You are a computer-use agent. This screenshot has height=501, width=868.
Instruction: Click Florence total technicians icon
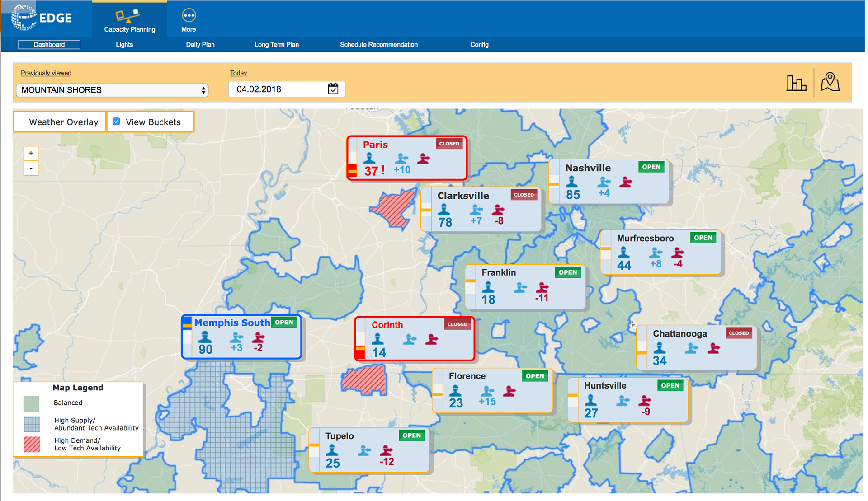coord(456,391)
